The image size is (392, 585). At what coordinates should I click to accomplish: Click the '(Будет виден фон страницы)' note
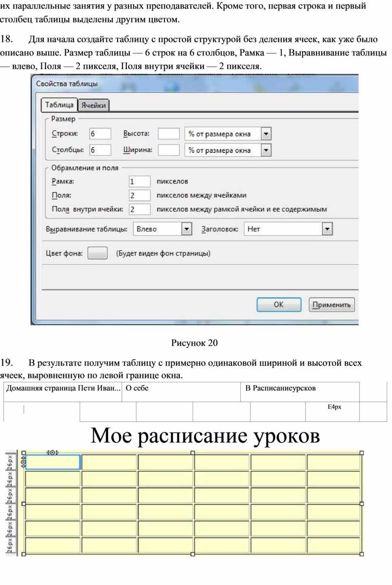(164, 254)
